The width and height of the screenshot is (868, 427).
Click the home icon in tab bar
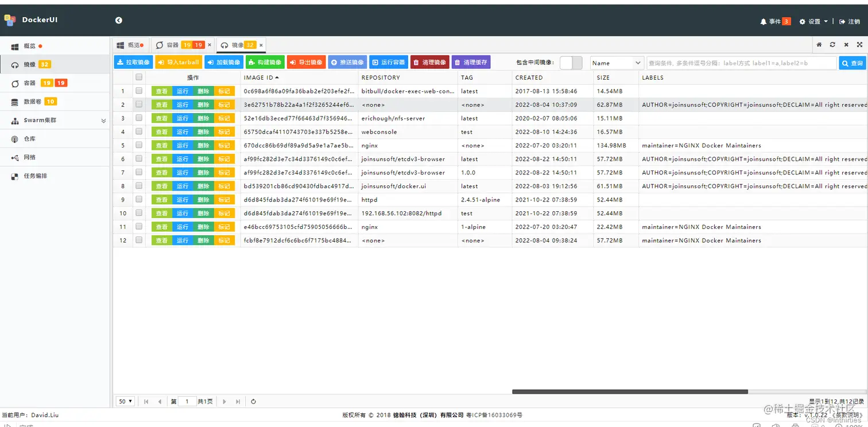click(x=819, y=44)
